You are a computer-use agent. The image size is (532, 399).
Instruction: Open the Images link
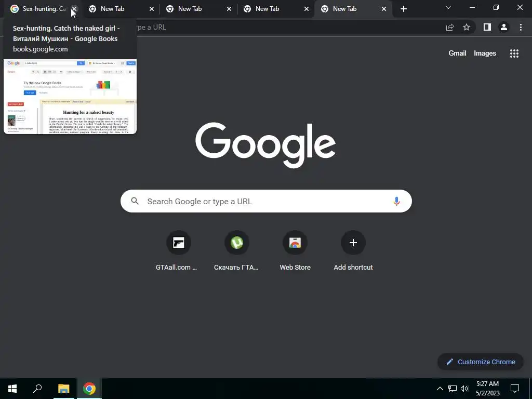(x=485, y=54)
